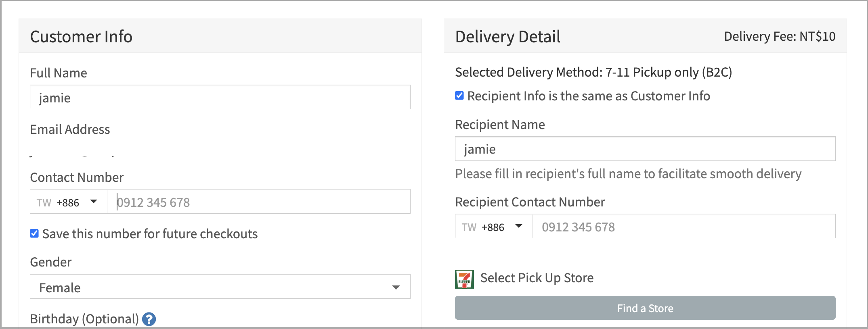Focus the Recipient Name input field
Image resolution: width=868 pixels, height=329 pixels.
[x=645, y=149]
